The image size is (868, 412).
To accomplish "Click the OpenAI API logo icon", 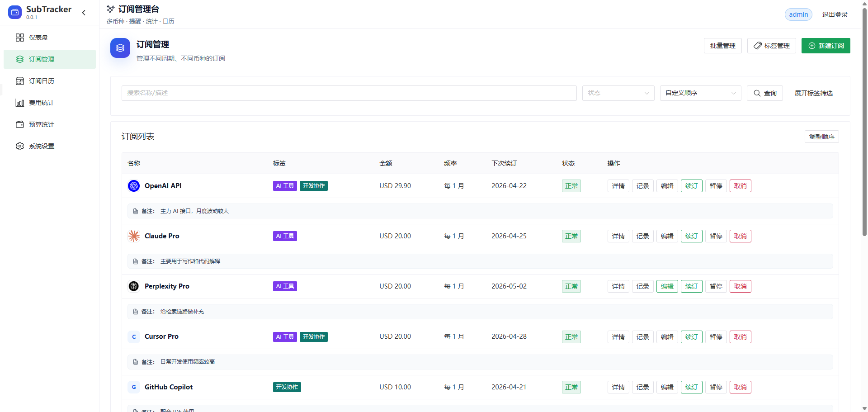I will 134,186.
